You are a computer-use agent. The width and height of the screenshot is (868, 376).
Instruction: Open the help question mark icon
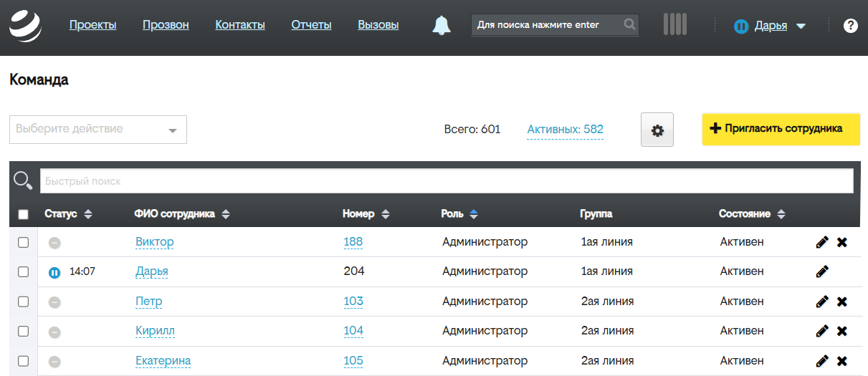[851, 26]
